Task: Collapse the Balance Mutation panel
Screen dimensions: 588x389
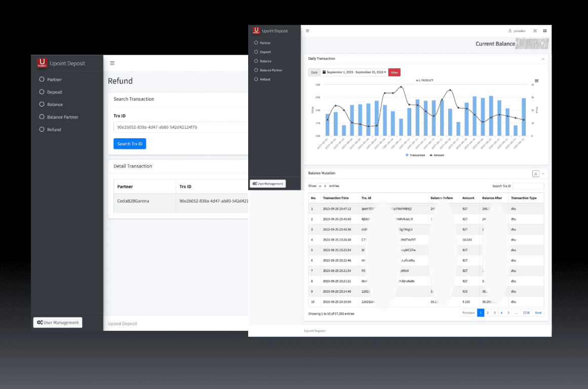Action: click(x=543, y=173)
